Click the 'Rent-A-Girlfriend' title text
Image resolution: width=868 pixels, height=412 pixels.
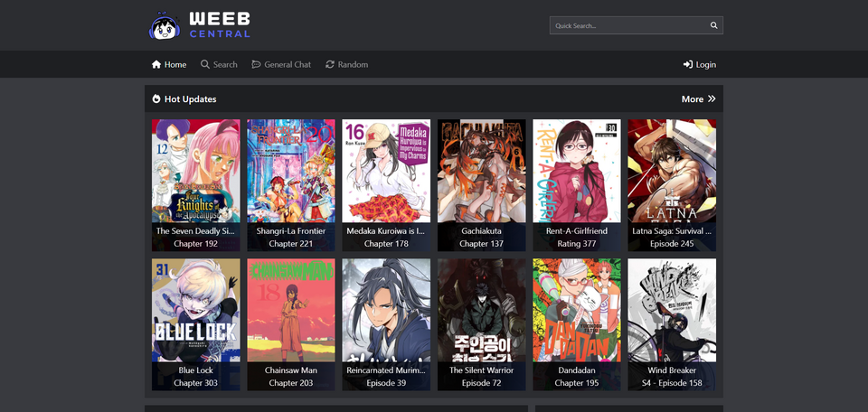pos(577,231)
